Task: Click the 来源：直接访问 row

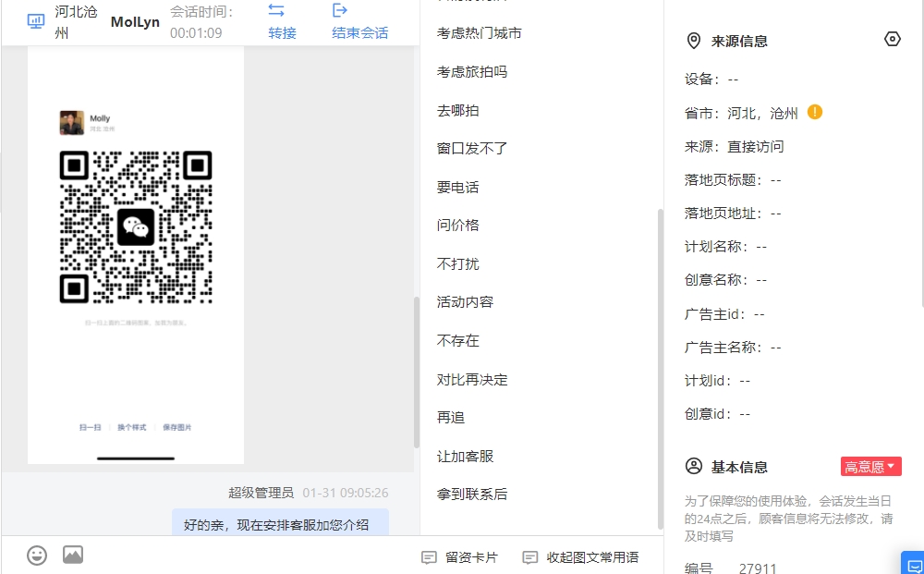Action: (x=735, y=146)
